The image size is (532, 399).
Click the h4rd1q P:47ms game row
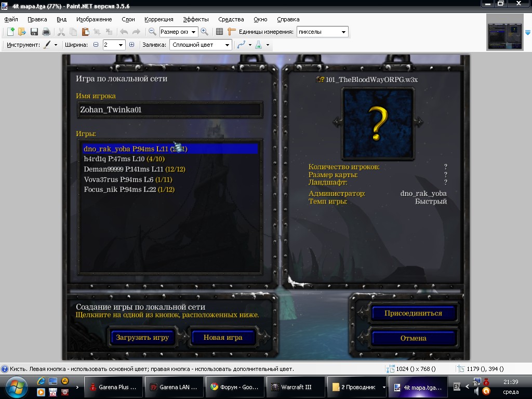170,159
